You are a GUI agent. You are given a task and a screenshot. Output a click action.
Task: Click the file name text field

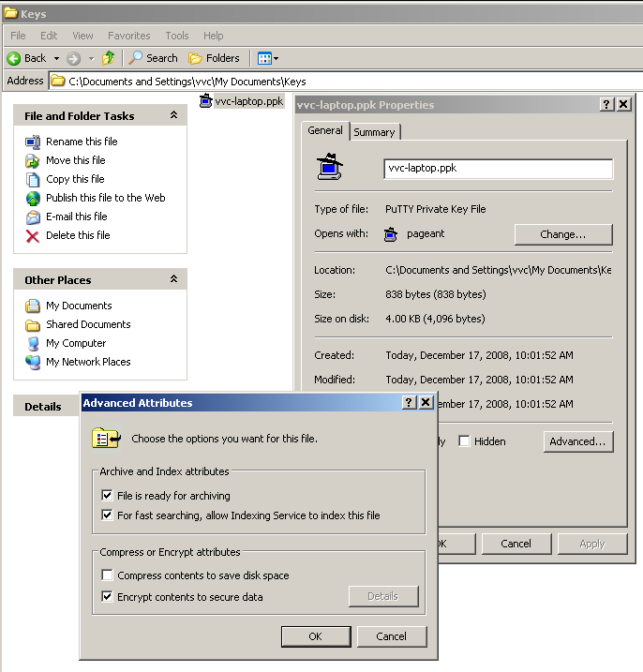coord(498,169)
